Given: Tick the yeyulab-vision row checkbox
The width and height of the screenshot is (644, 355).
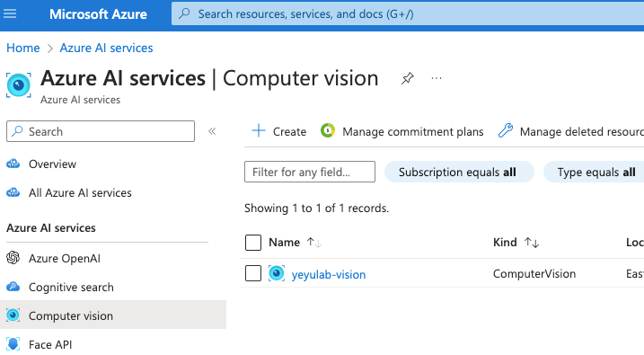Looking at the screenshot, I should [253, 273].
